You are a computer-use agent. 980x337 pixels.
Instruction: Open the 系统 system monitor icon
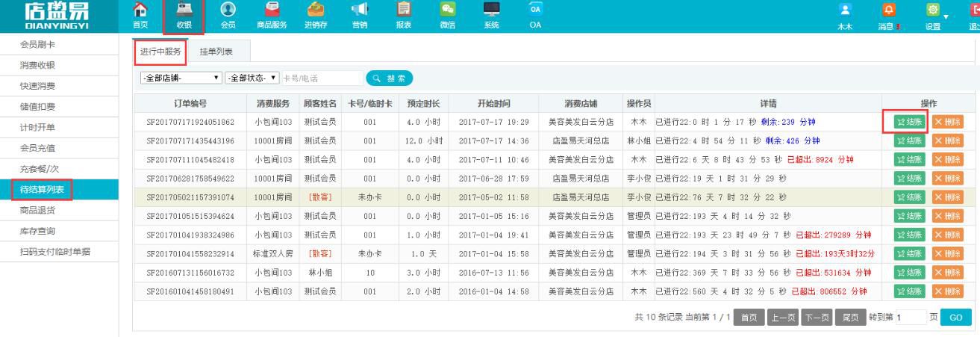(491, 10)
